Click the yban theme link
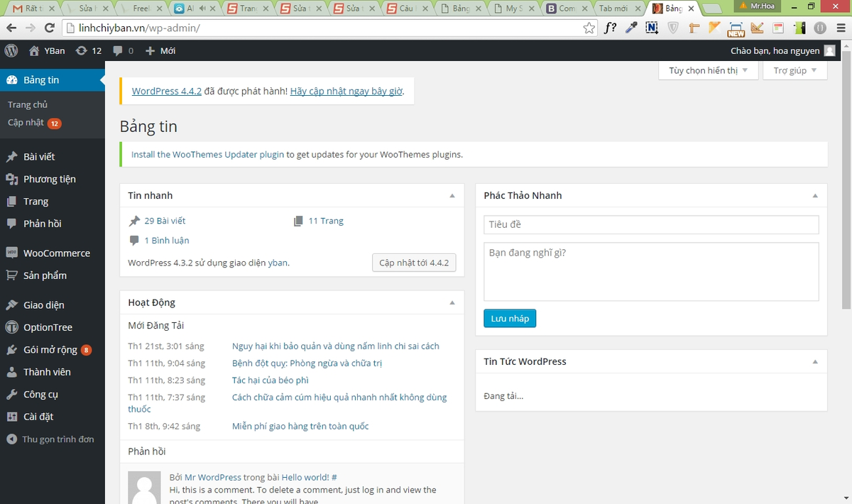The image size is (852, 504). coord(278,263)
